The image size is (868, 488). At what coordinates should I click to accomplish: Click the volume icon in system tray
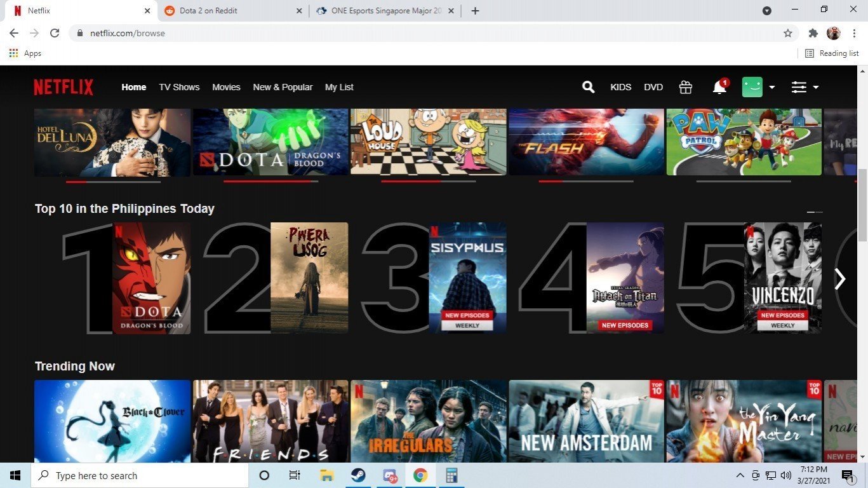click(x=786, y=475)
